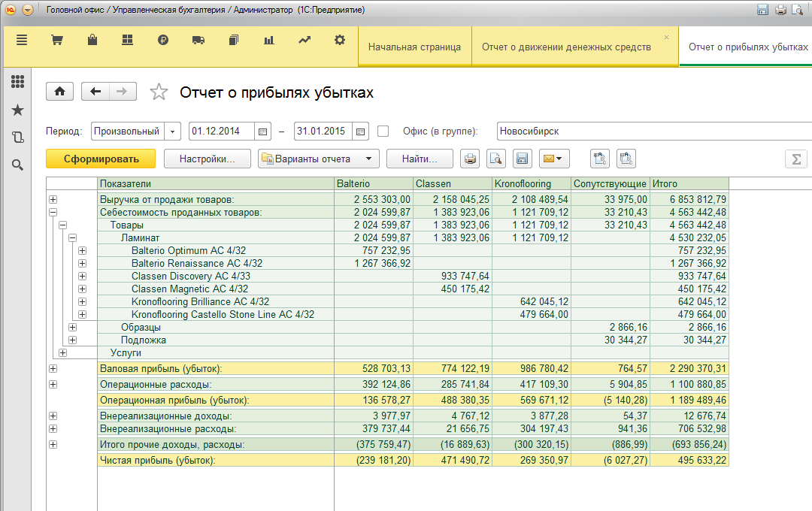This screenshot has width=812, height=511.
Task: Click the office field containing Новосибирск
Action: (x=655, y=132)
